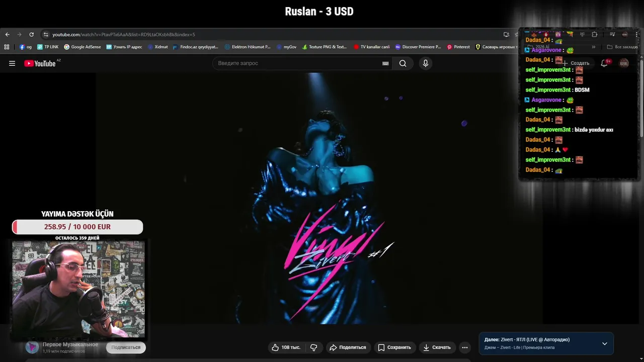644x362 pixels.
Task: Go back in browser history
Action: [7, 34]
